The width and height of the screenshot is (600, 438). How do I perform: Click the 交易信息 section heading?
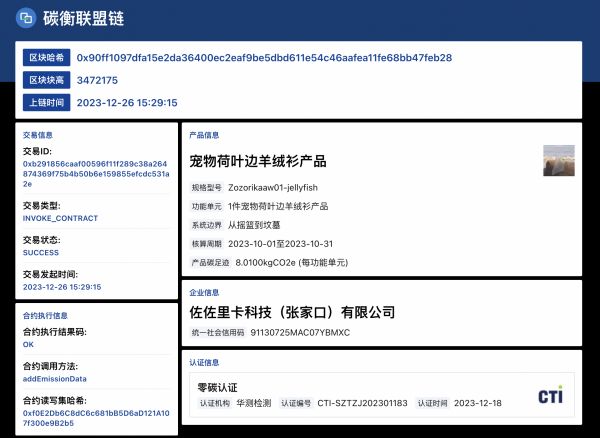(38, 135)
